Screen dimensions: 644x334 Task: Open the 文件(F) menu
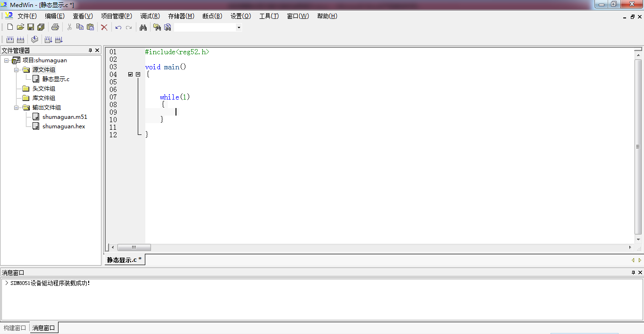coord(27,16)
